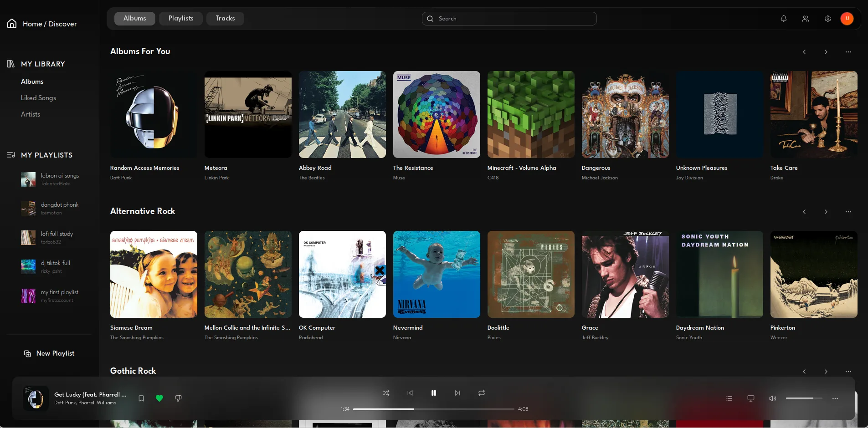This screenshot has height=428, width=868.
Task: Click the New Playlist plus icon
Action: pos(27,354)
